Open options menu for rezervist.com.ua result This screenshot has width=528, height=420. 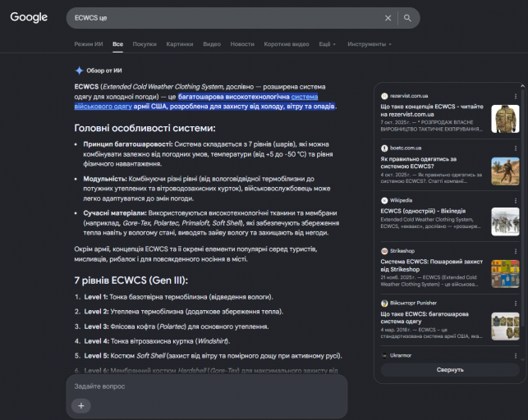pyautogui.click(x=516, y=96)
